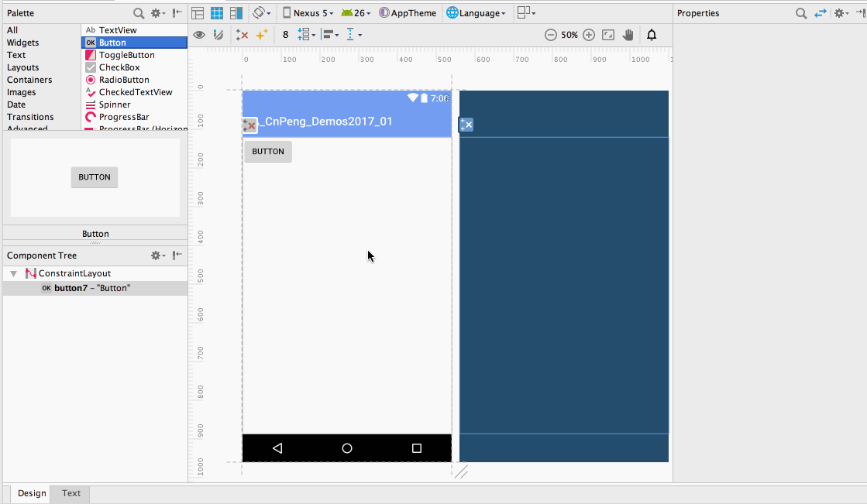867x504 pixels.
Task: Click the clear constraints icon on the blueprint view
Action: pyautogui.click(x=466, y=125)
